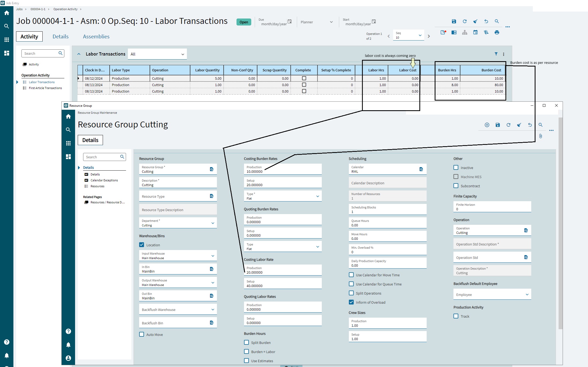Click 000004-1-1 breadcrumb link

(x=38, y=9)
